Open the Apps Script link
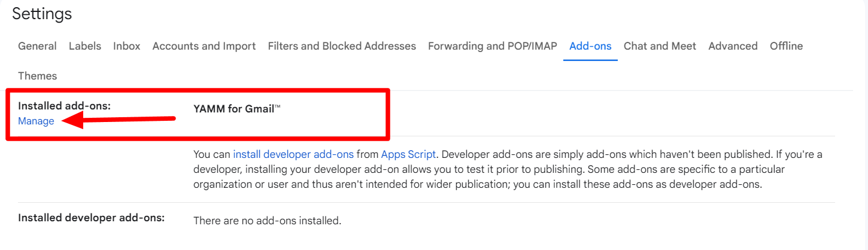 coord(409,154)
